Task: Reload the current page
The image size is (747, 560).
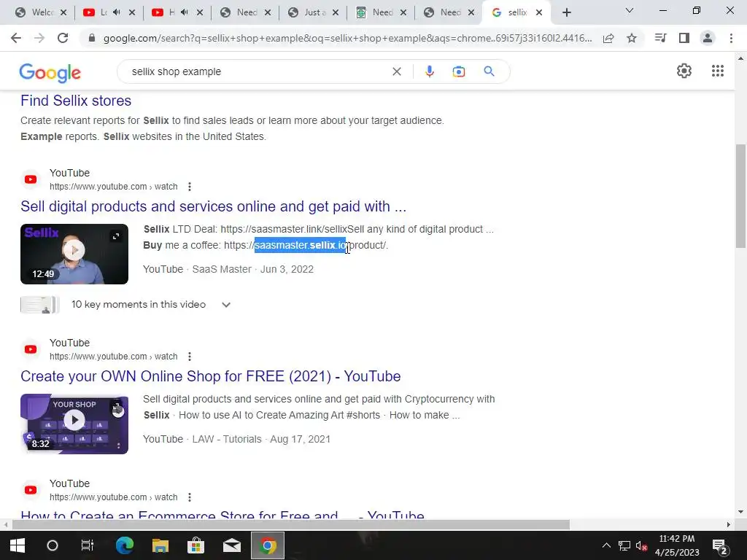Action: point(63,38)
